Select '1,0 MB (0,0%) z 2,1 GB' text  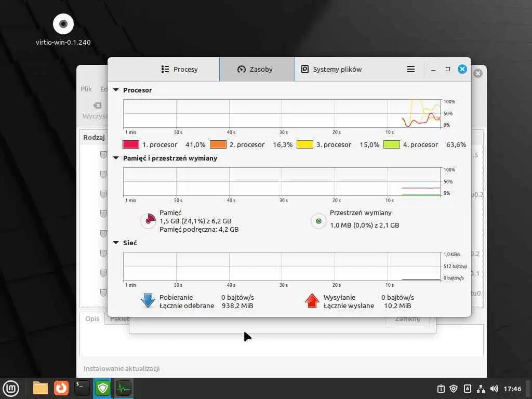364,225
